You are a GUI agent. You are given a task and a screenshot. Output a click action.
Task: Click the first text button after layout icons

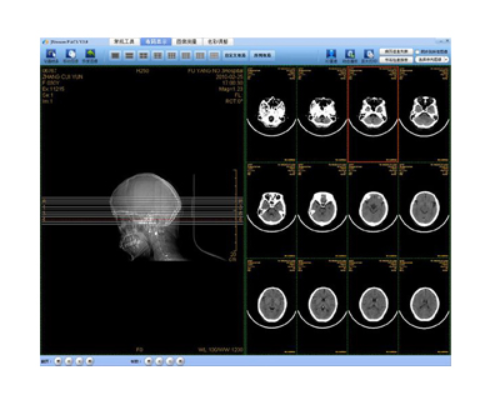click(235, 55)
